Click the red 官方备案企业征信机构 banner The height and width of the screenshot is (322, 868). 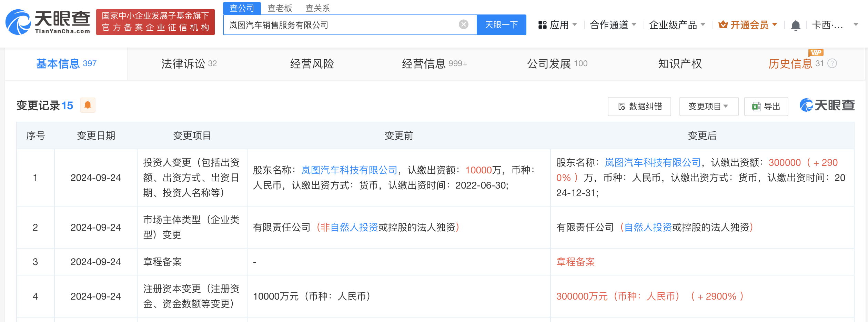click(x=155, y=22)
